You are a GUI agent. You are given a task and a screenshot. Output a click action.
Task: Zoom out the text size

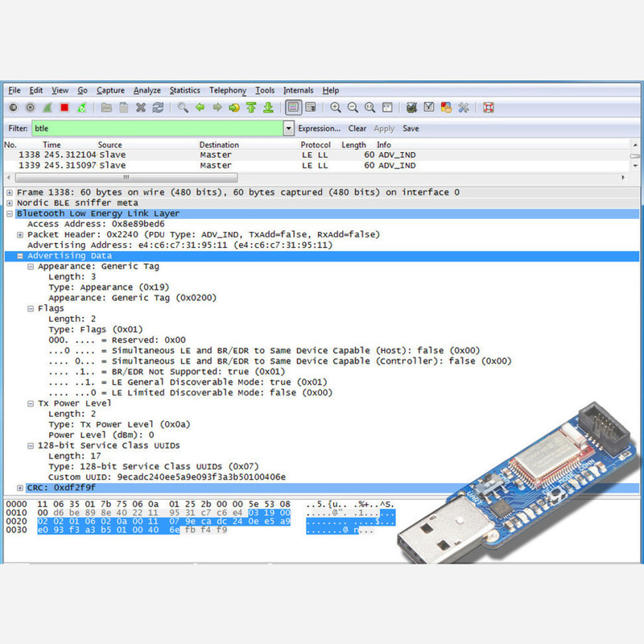point(353,108)
